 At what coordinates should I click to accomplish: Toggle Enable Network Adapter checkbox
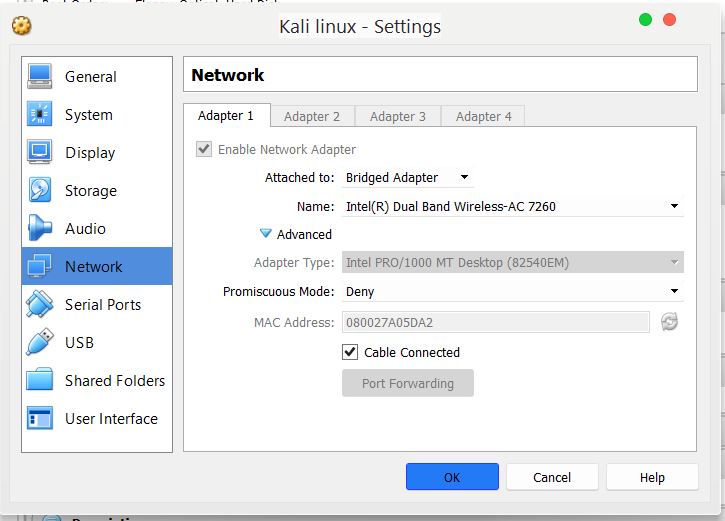tap(204, 149)
